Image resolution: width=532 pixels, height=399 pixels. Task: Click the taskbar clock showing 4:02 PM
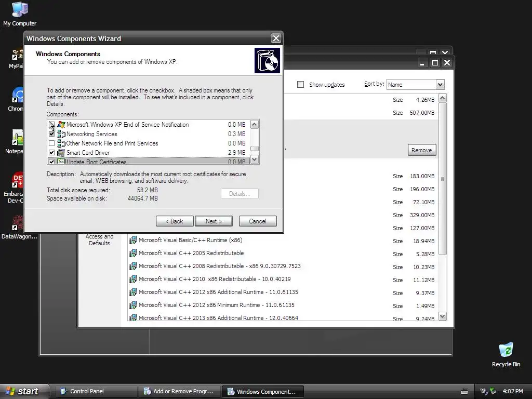point(513,392)
